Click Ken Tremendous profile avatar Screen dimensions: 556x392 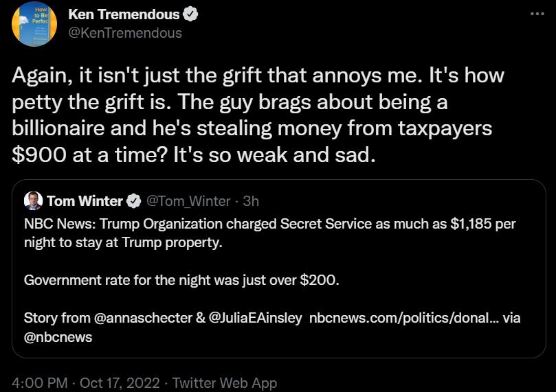coord(30,24)
